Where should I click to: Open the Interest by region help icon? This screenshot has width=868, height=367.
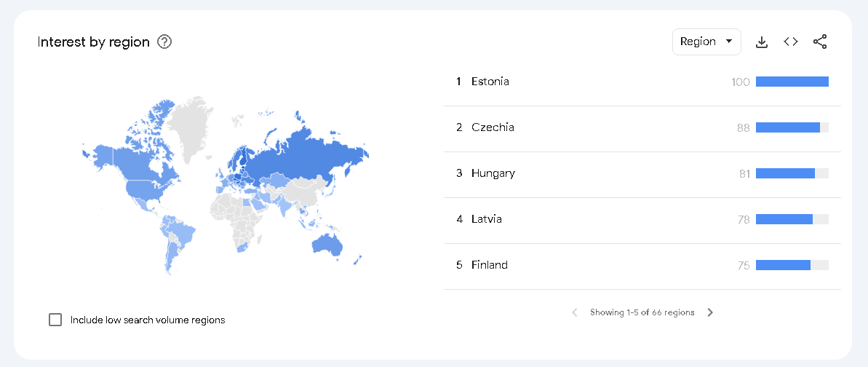pyautogui.click(x=164, y=42)
